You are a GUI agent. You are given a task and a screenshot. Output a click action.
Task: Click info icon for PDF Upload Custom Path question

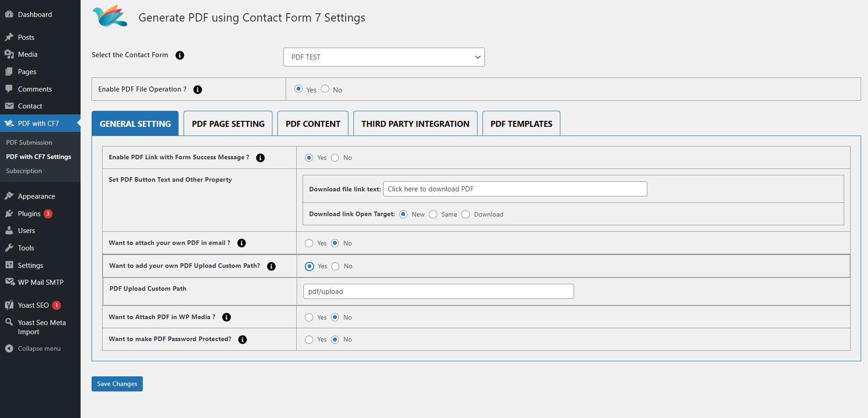pyautogui.click(x=271, y=266)
